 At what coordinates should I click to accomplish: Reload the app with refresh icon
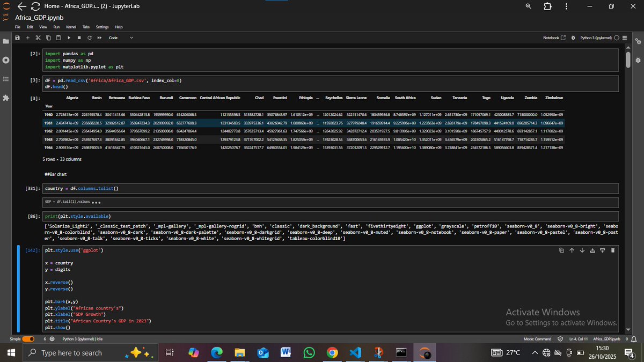tap(35, 6)
